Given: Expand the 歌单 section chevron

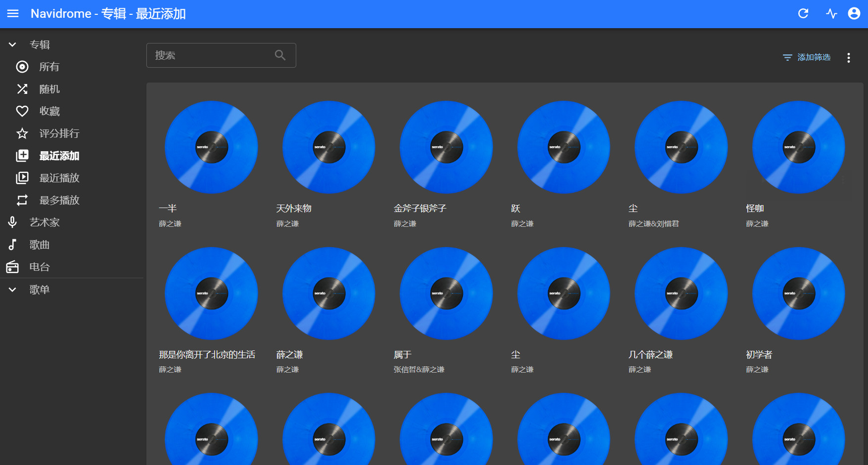Looking at the screenshot, I should [12, 290].
